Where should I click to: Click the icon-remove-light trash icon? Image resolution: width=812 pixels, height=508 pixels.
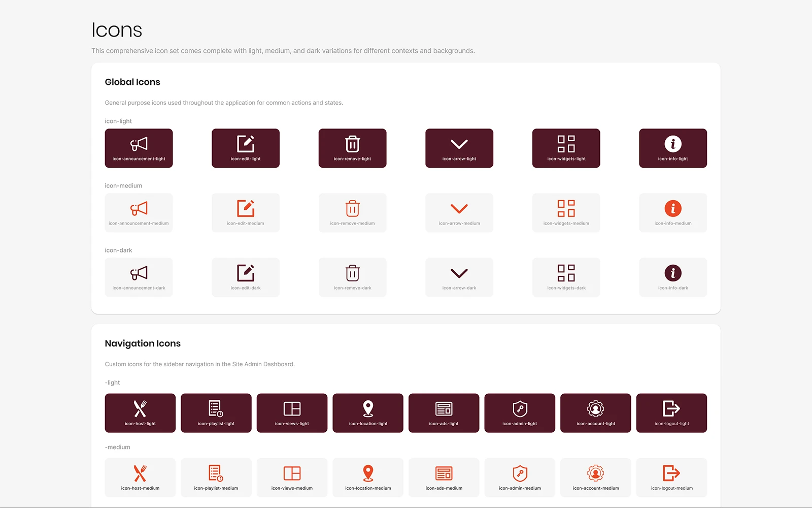[353, 144]
